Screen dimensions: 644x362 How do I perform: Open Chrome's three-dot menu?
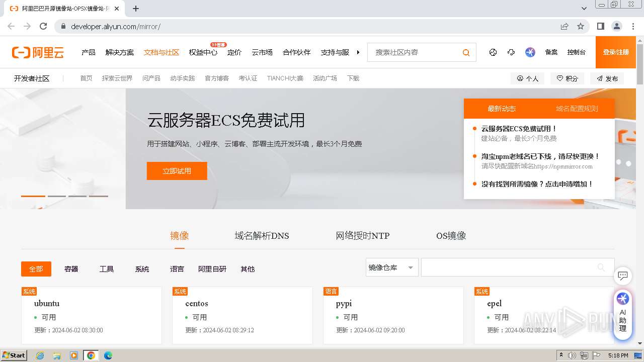click(632, 26)
